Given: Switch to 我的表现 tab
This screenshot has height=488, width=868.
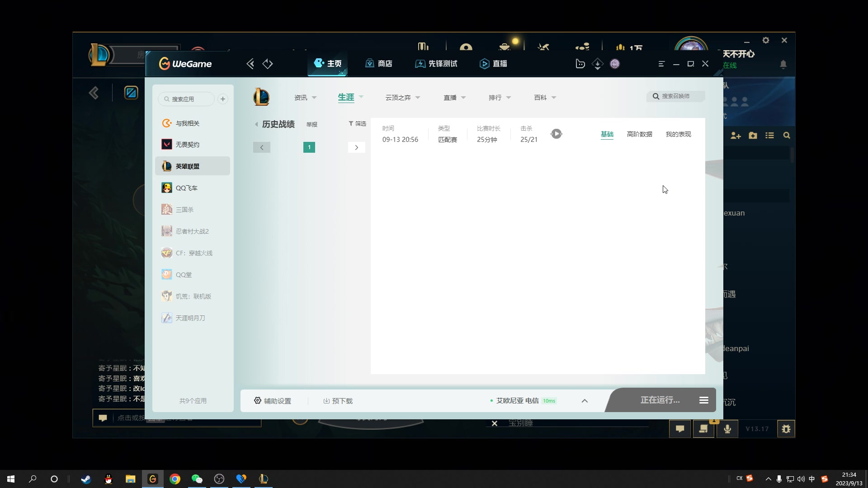Looking at the screenshot, I should pyautogui.click(x=679, y=134).
